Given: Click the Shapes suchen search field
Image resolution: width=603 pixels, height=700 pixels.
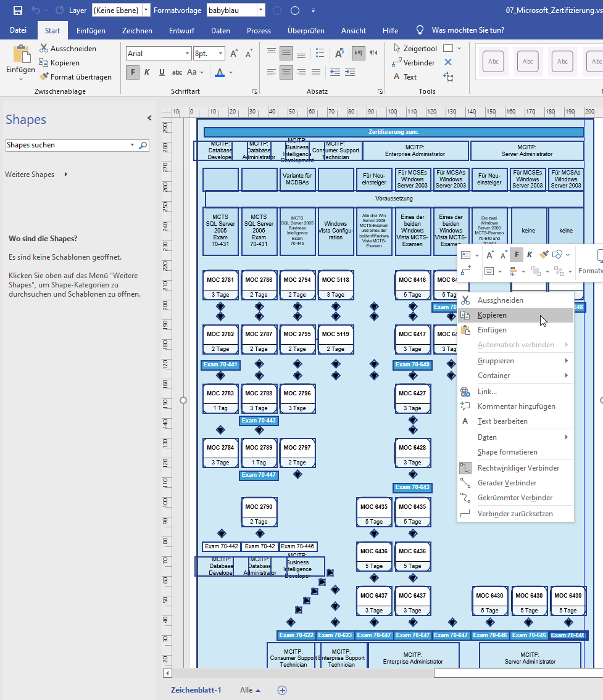Looking at the screenshot, I should [x=67, y=146].
